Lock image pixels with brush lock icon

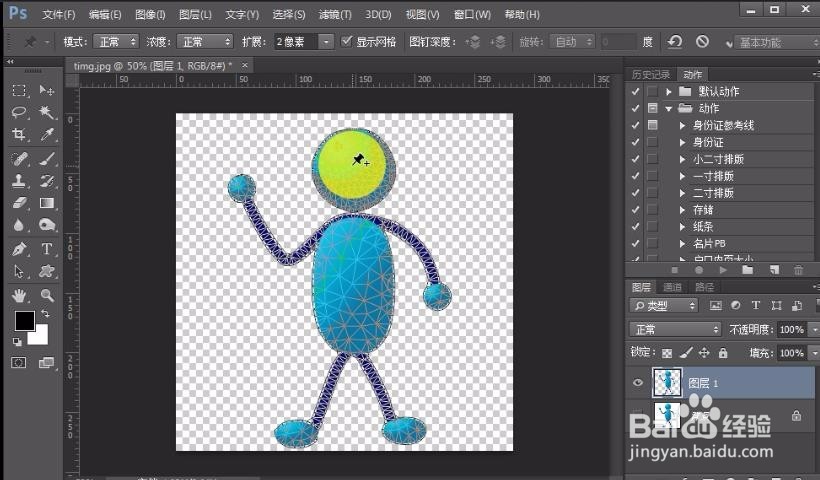click(686, 353)
